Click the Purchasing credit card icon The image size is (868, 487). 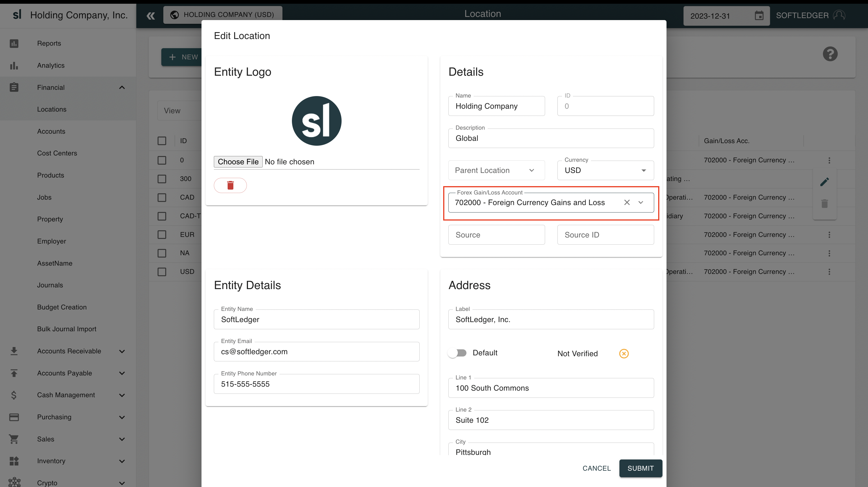14,417
